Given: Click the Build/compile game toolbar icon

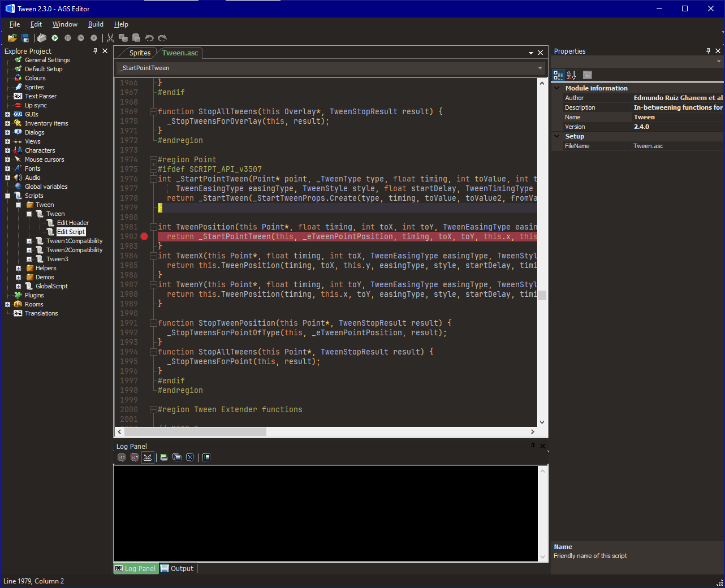Looking at the screenshot, I should [x=42, y=38].
